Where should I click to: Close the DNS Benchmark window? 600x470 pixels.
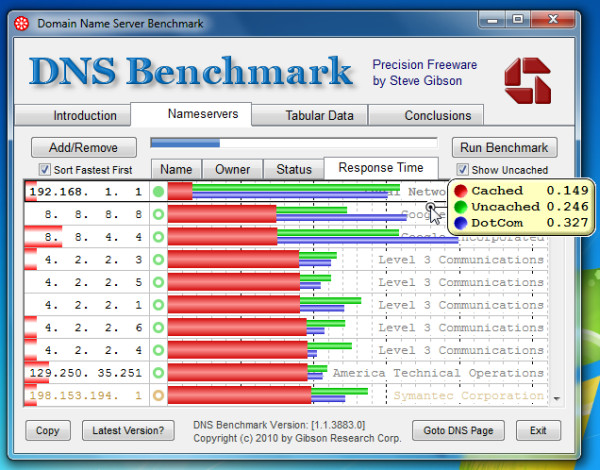point(553,19)
